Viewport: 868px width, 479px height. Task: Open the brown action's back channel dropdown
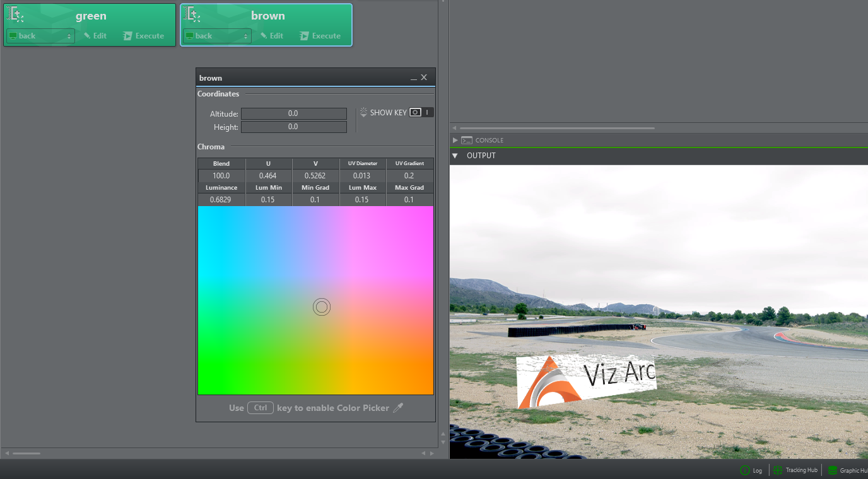pyautogui.click(x=217, y=36)
